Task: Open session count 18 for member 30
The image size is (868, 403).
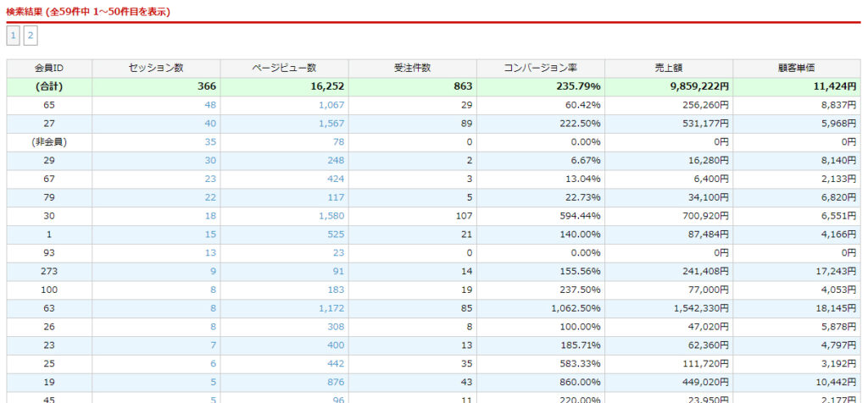Action: tap(210, 216)
